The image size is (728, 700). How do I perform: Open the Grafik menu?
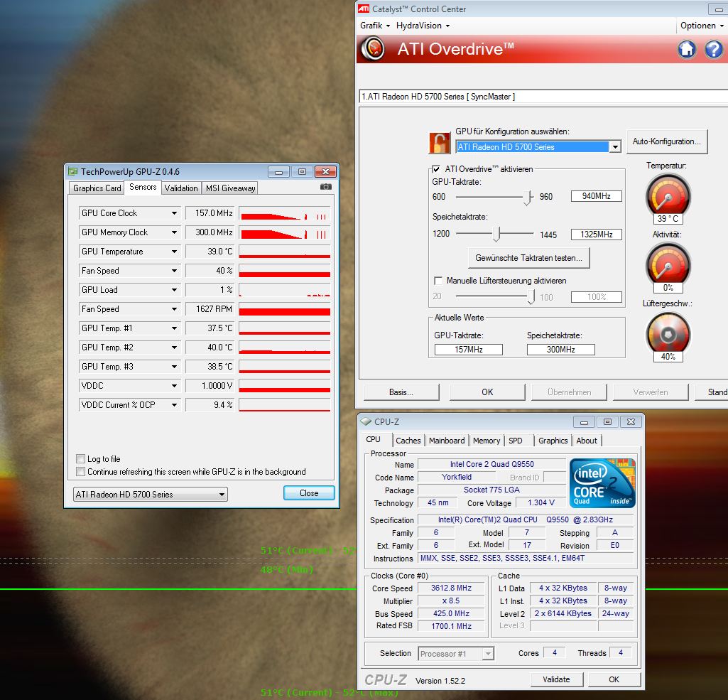tap(375, 26)
